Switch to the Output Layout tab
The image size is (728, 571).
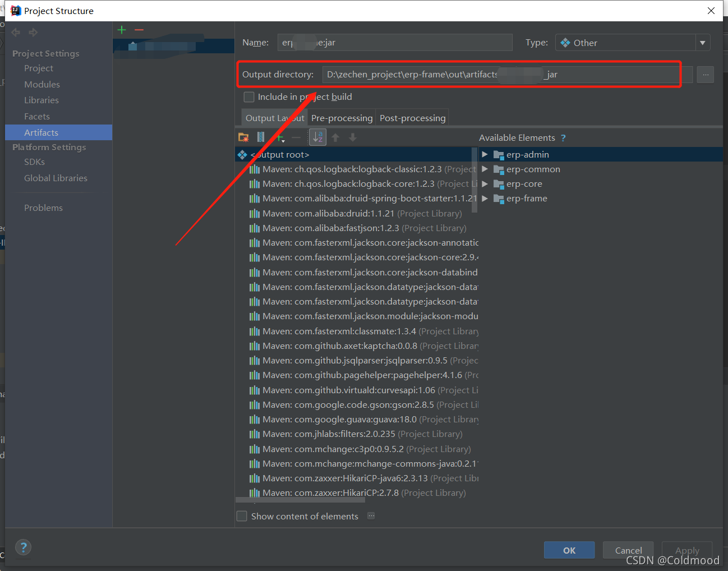tap(275, 118)
